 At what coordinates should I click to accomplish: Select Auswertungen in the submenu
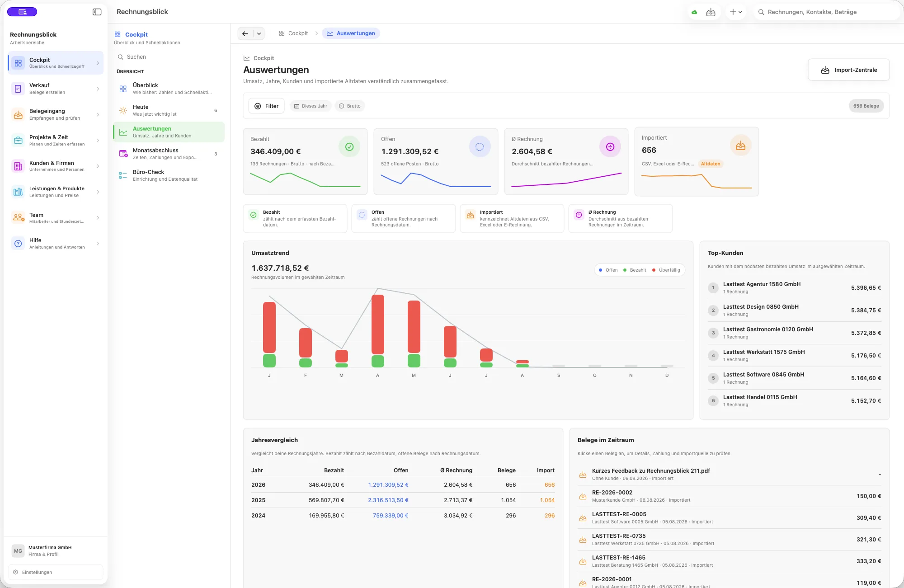pyautogui.click(x=169, y=132)
